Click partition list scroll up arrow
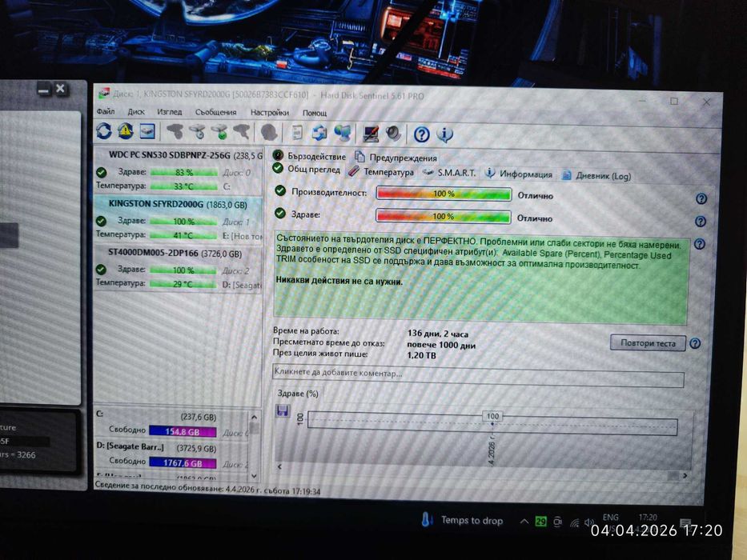This screenshot has width=747, height=560. coord(254,417)
